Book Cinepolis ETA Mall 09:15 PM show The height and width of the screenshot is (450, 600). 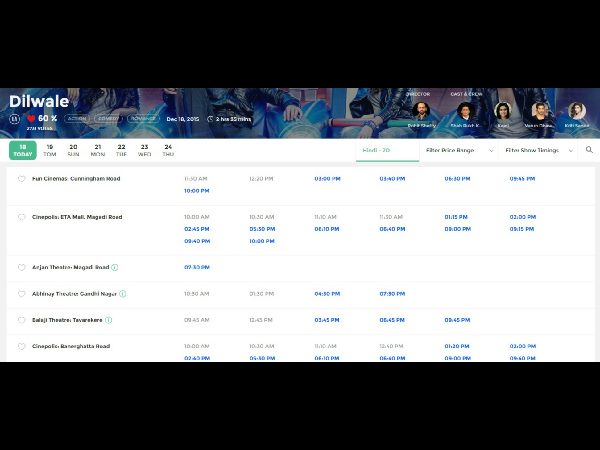522,229
